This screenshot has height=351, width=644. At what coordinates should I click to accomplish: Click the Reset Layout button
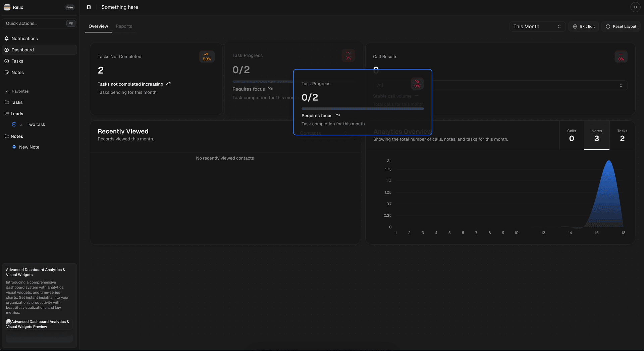(621, 27)
